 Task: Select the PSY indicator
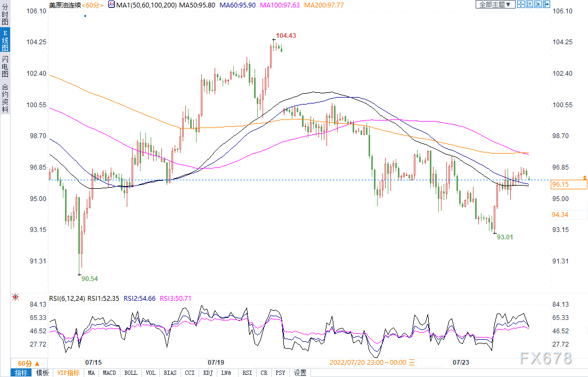(x=281, y=373)
